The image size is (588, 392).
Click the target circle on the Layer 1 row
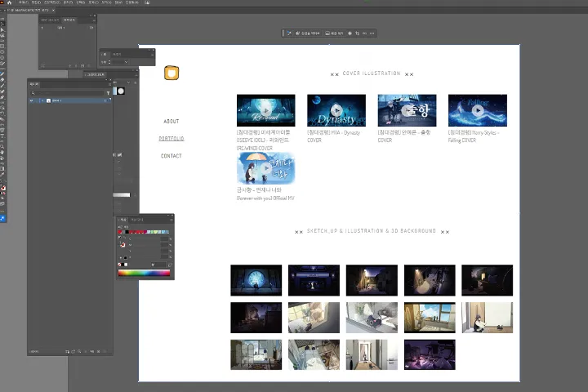pyautogui.click(x=105, y=100)
